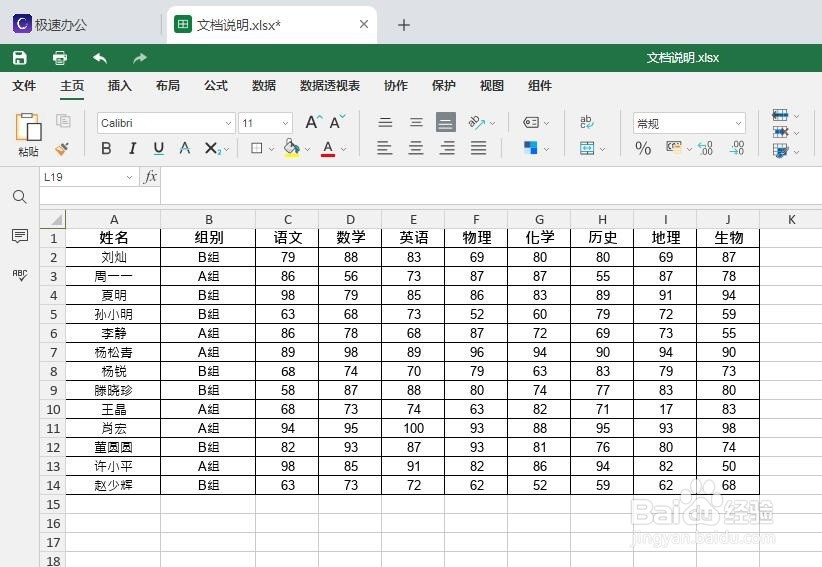Open the 协作 tab
This screenshot has height=567, width=822.
click(x=396, y=86)
